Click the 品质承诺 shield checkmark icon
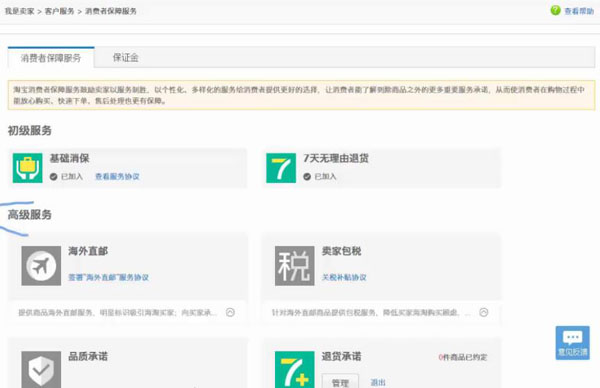Viewport: 600px width, 388px height. coord(41,370)
